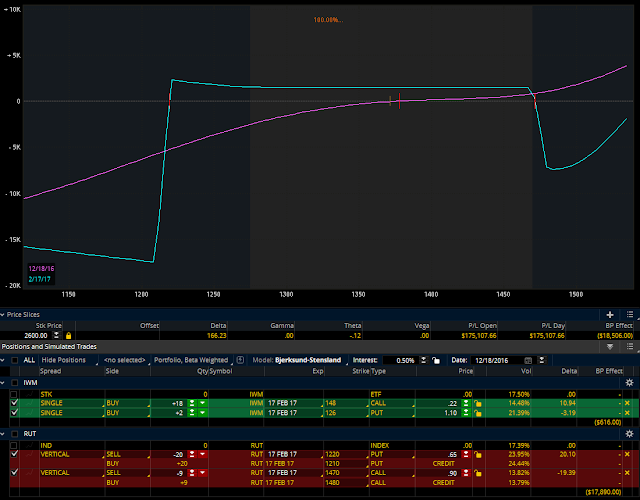Open the Model Bjerksund-Stensland dropdown

tap(301, 360)
